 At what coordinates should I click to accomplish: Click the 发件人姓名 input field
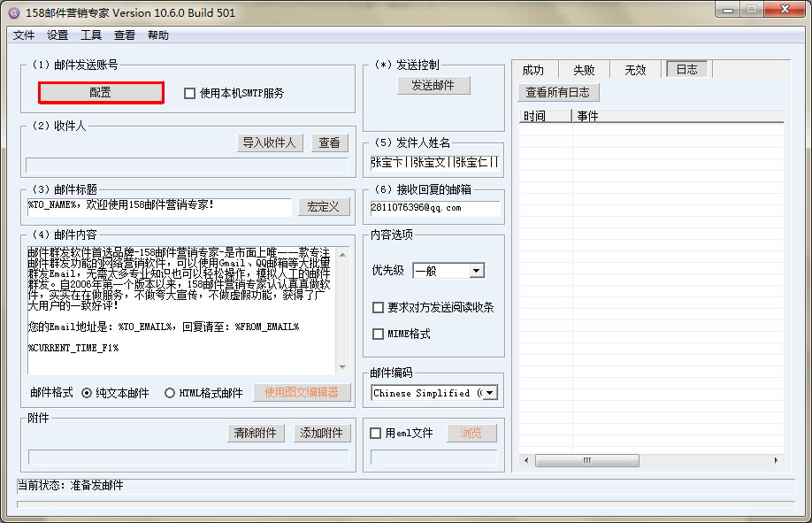pos(434,163)
